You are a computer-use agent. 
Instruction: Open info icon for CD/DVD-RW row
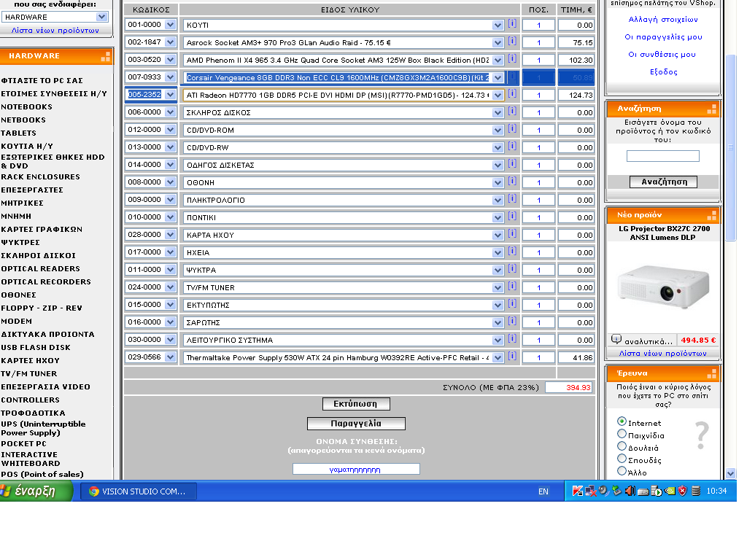(512, 146)
